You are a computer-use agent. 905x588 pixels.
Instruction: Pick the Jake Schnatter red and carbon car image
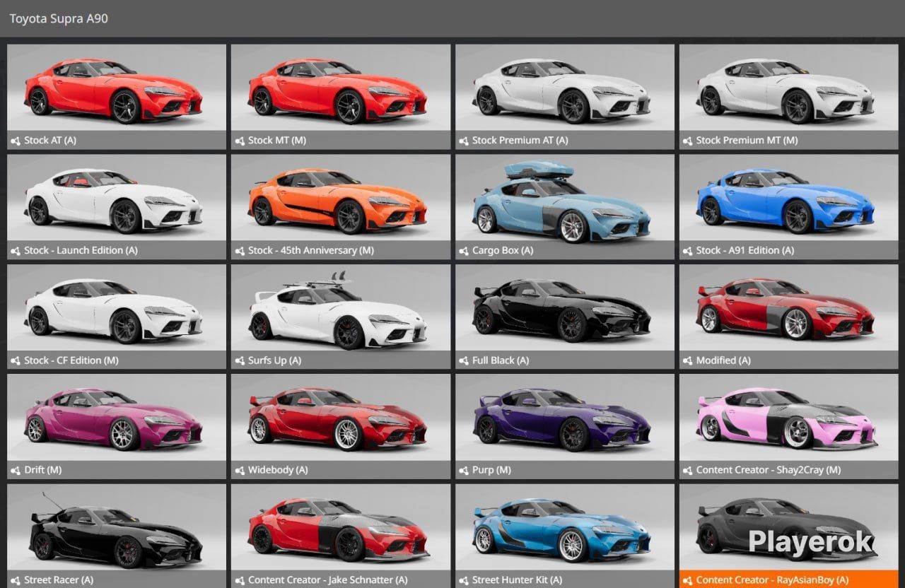340,527
